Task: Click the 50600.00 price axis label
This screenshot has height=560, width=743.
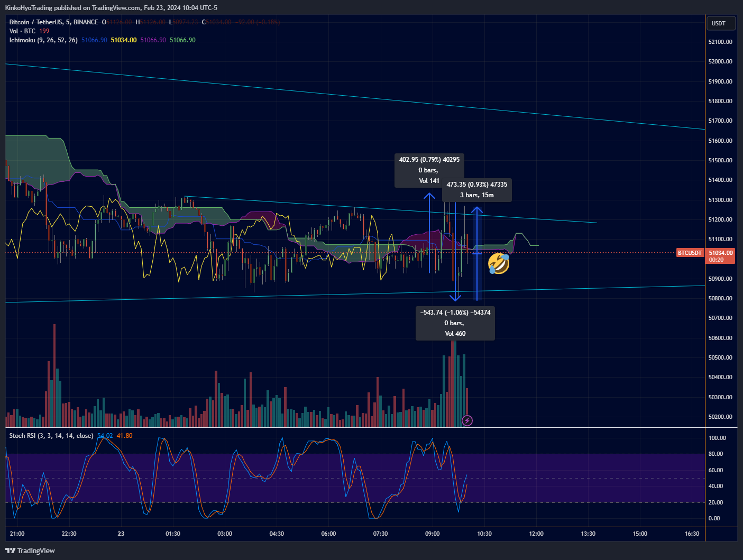Action: (720, 338)
